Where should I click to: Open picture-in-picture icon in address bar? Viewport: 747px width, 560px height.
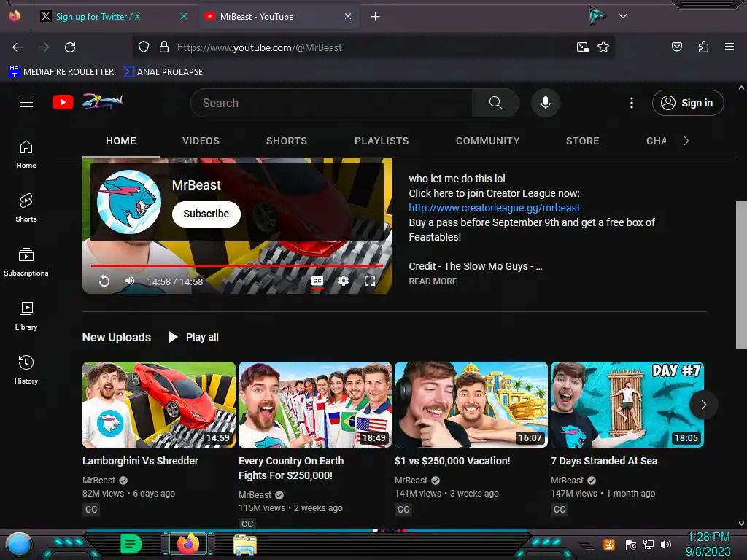click(x=583, y=47)
